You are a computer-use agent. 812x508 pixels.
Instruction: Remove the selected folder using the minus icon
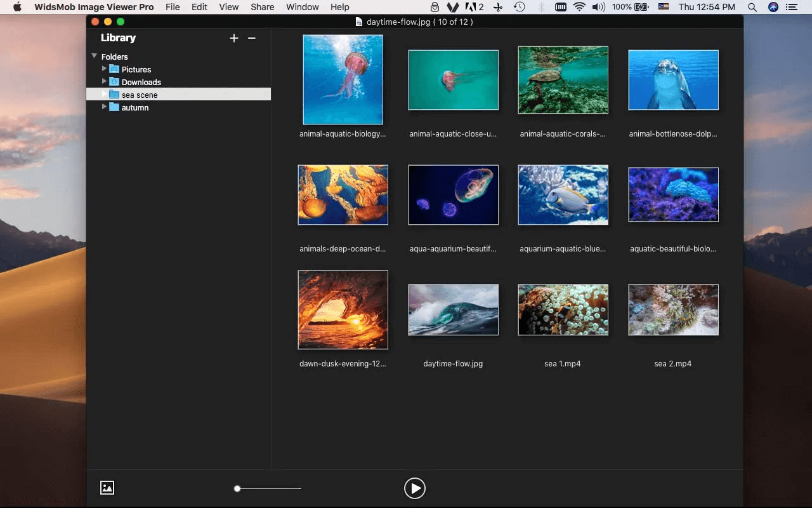tap(252, 38)
